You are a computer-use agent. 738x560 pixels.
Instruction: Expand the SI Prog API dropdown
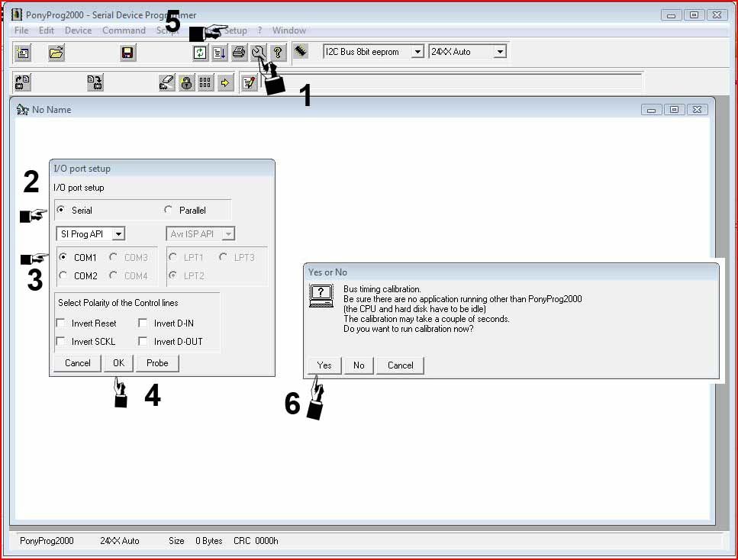click(118, 234)
